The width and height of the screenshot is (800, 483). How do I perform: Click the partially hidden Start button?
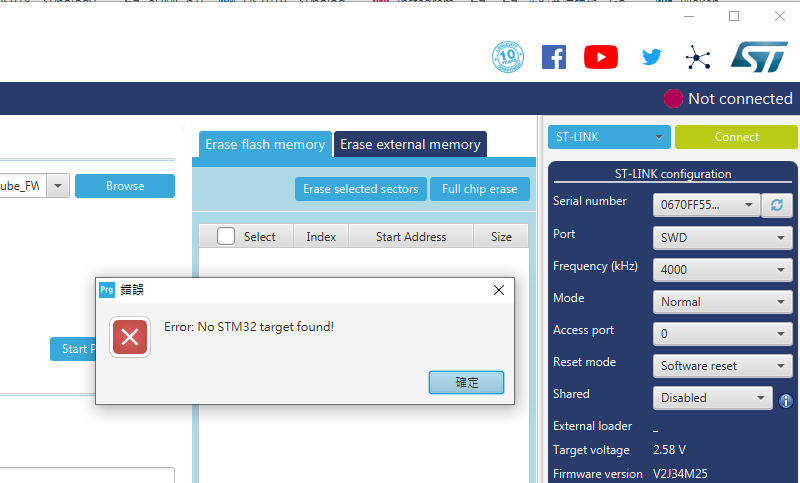point(73,349)
